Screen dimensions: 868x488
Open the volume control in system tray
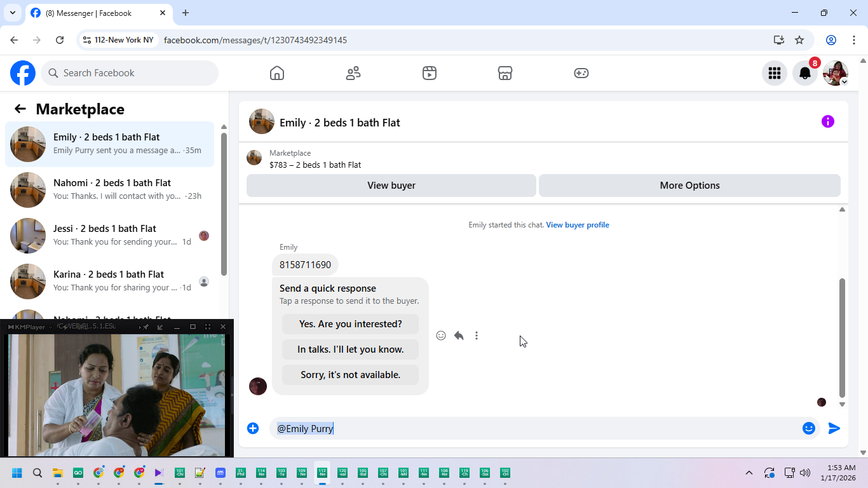[x=805, y=473]
